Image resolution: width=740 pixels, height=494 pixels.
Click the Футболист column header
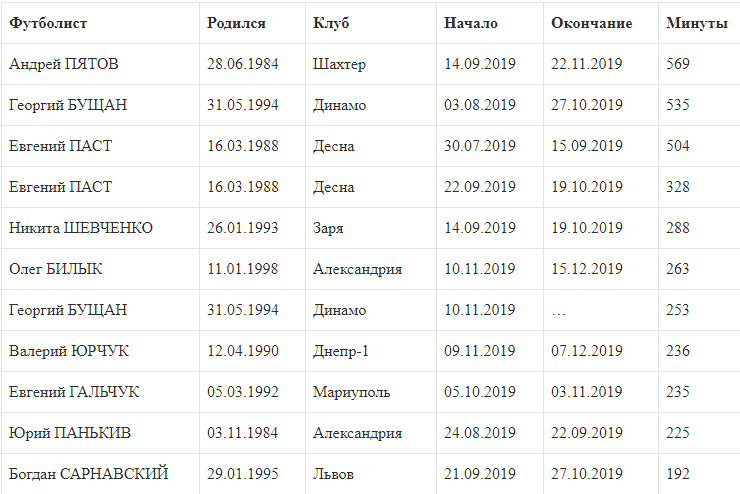(x=48, y=23)
